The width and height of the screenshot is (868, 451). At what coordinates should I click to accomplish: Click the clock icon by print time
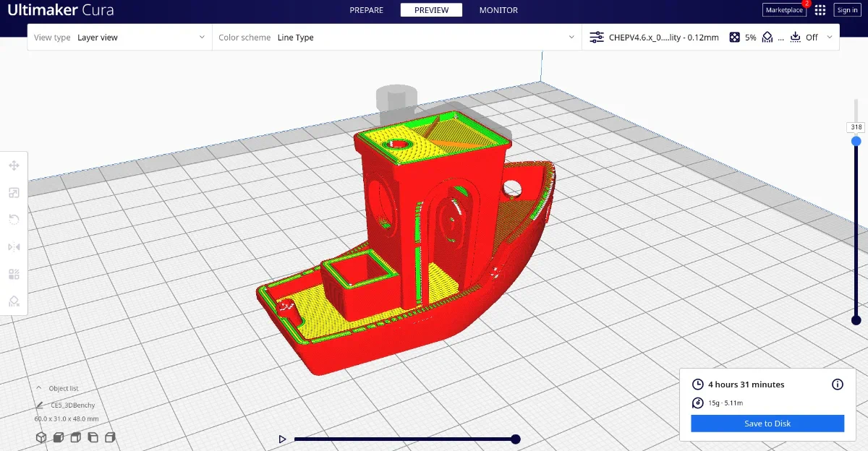point(698,385)
